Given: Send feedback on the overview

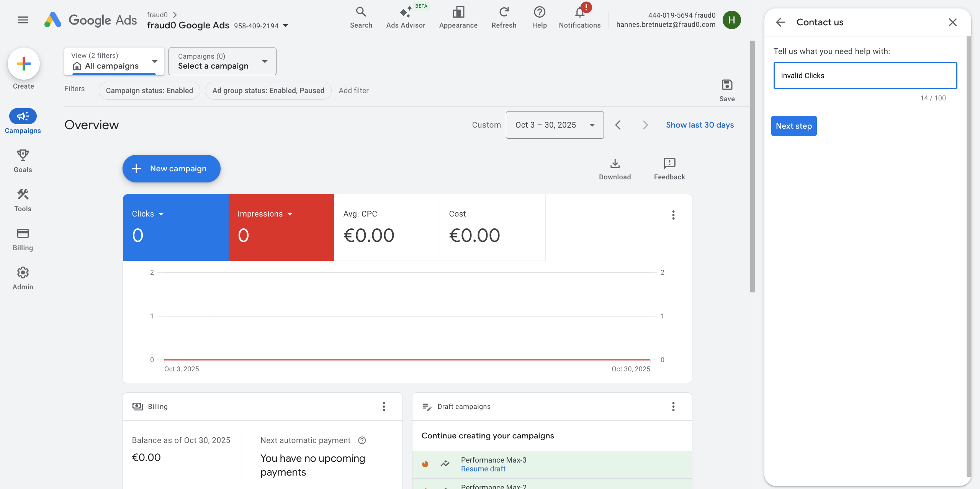Looking at the screenshot, I should tap(669, 169).
